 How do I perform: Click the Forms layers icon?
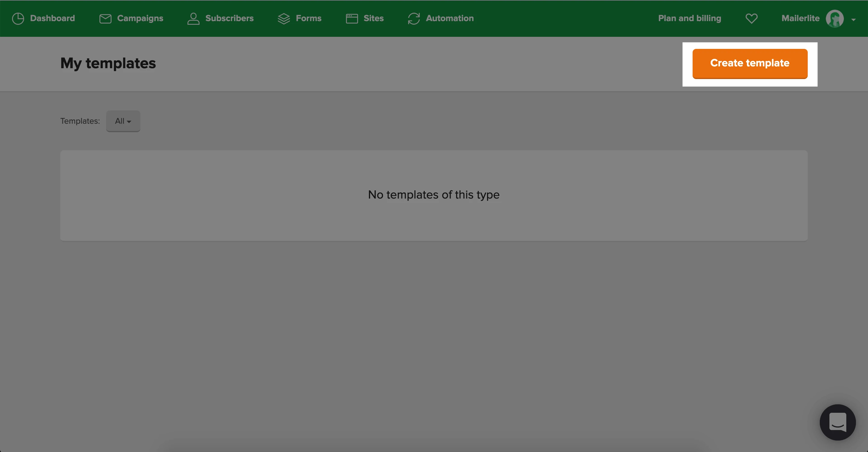click(284, 18)
